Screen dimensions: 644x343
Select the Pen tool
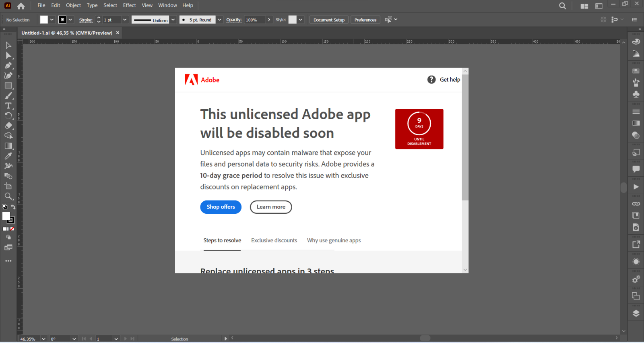[8, 65]
